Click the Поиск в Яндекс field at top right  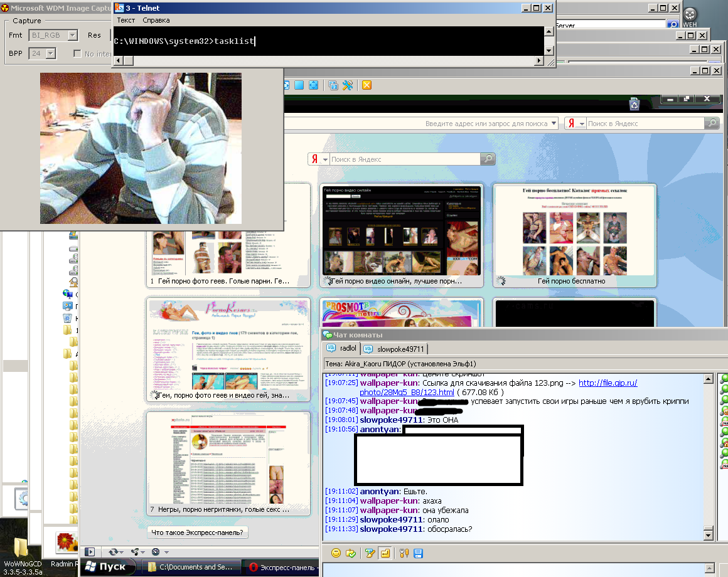point(645,124)
